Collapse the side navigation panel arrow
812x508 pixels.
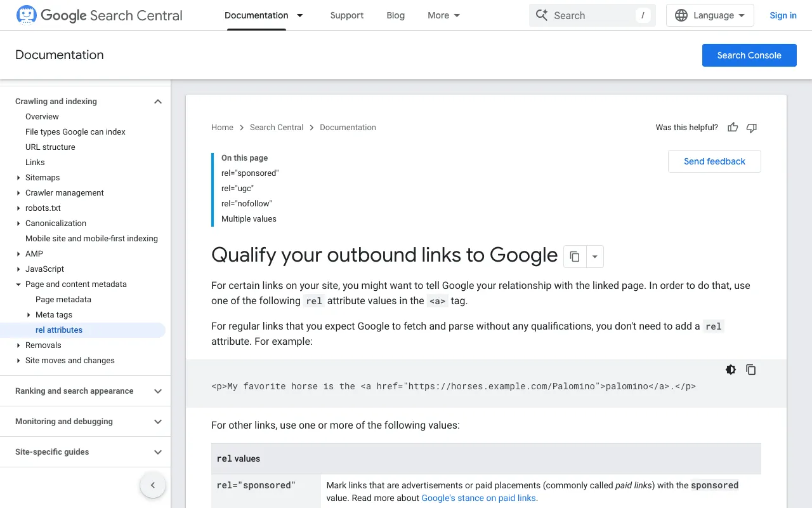(153, 485)
